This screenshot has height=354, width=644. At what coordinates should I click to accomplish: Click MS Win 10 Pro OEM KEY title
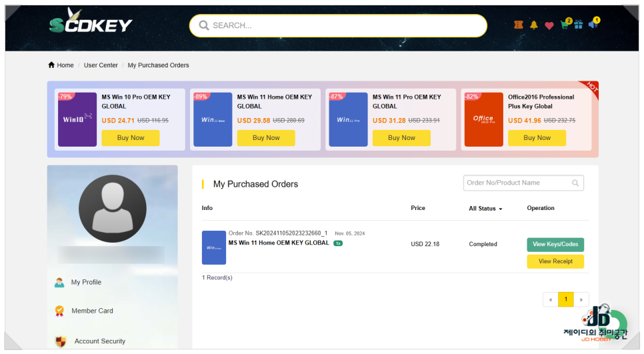[x=136, y=101]
